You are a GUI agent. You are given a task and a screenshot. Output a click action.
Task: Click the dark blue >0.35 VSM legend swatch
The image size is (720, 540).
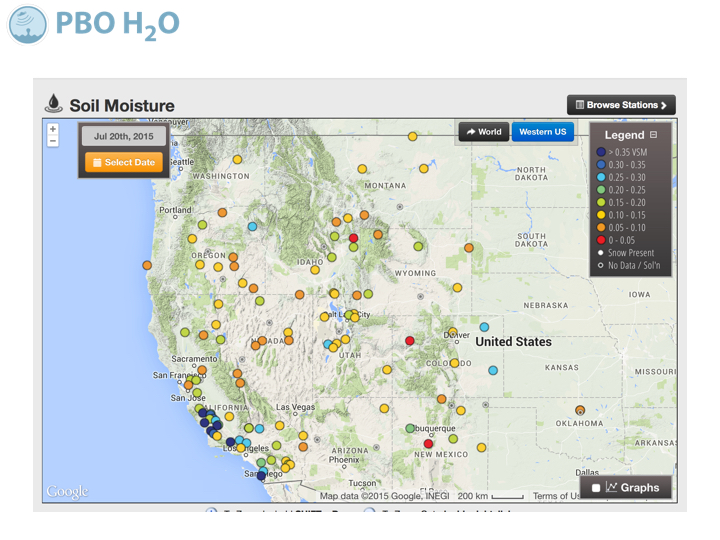[601, 152]
